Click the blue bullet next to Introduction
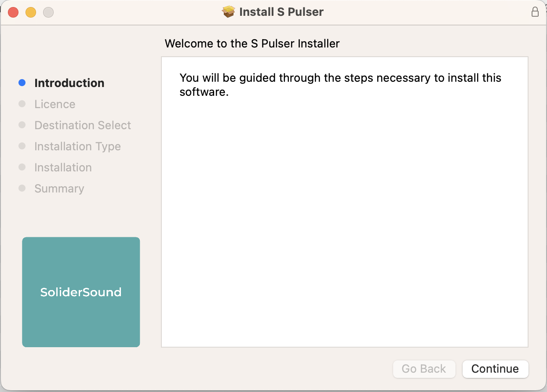 pos(22,83)
